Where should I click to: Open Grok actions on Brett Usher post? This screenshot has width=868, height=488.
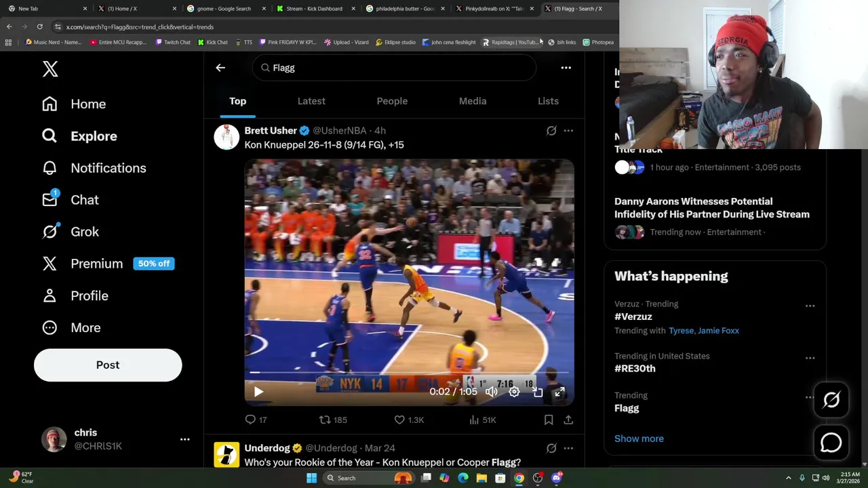coord(551,131)
